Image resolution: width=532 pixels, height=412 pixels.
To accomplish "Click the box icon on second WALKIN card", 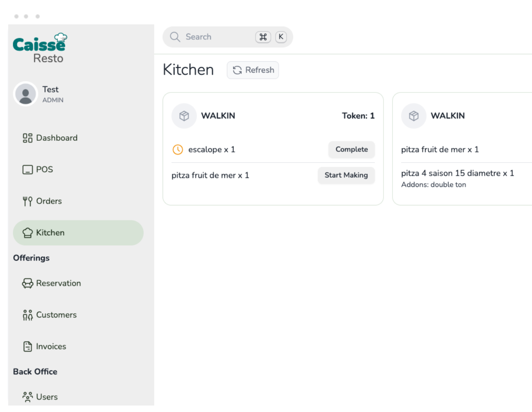I will [413, 116].
